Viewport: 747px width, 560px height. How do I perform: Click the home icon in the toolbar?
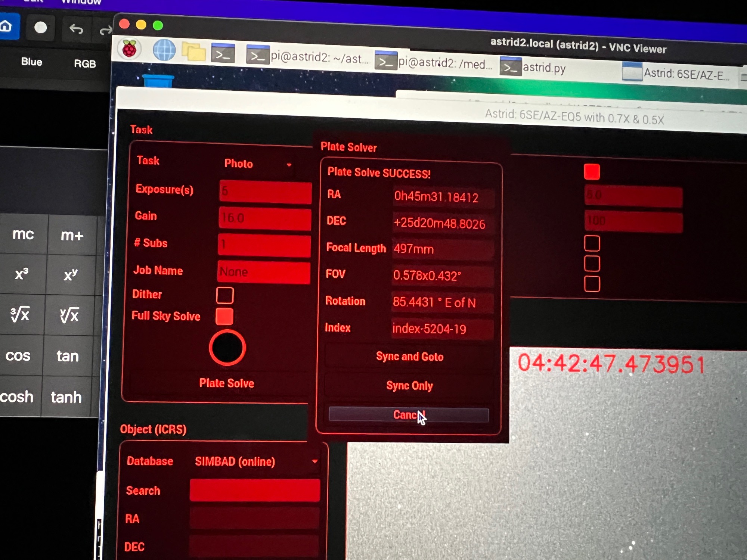pos(7,26)
